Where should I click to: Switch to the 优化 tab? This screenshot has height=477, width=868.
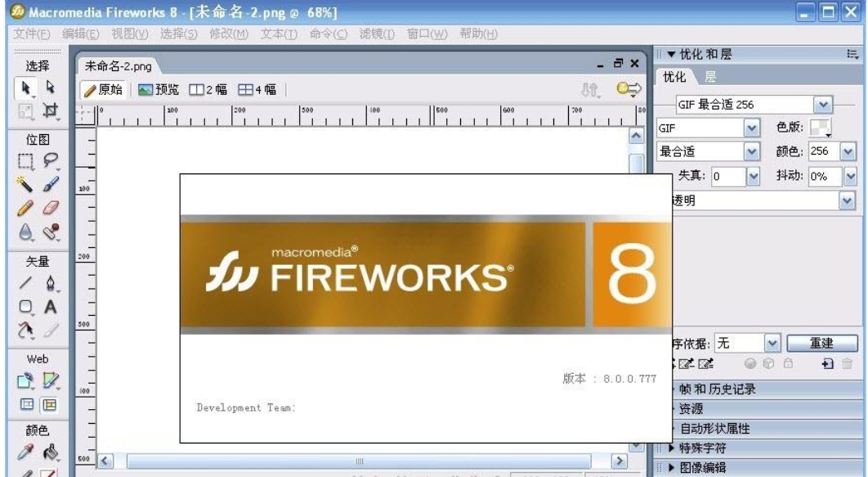[674, 77]
